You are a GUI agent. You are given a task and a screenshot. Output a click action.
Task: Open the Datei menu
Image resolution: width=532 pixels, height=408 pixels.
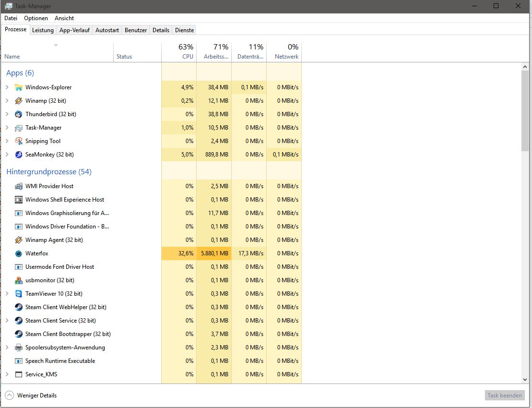[11, 18]
